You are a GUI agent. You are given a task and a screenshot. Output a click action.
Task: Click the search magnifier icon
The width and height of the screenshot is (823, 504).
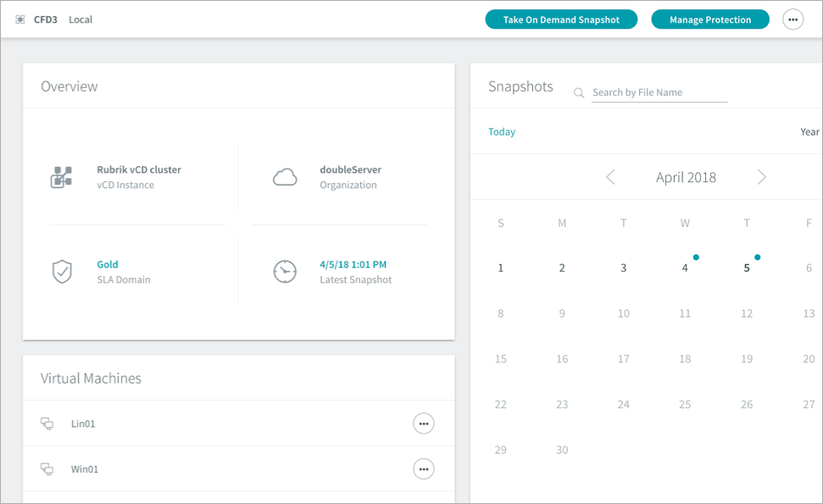[x=578, y=93]
